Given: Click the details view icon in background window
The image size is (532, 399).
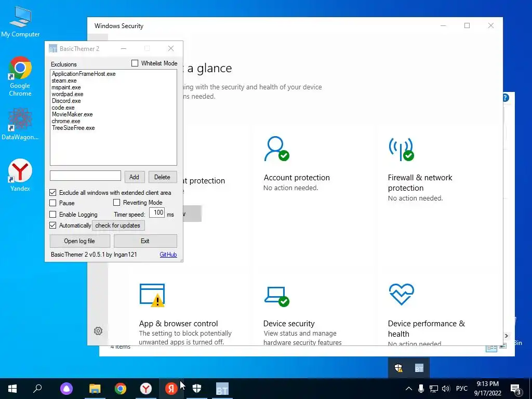Looking at the screenshot, I should point(491,348).
